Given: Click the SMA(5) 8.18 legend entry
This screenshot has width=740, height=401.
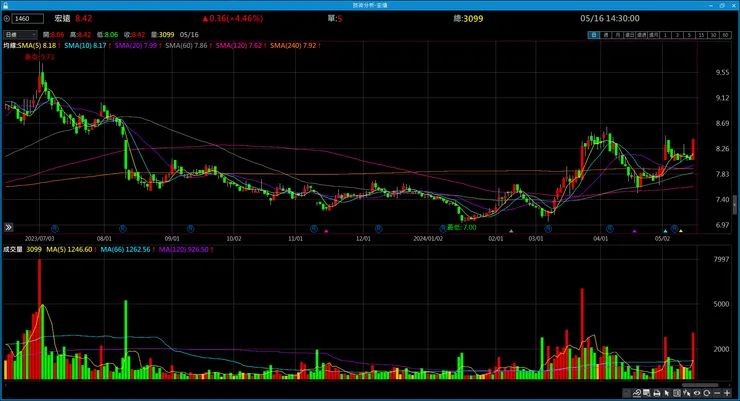Looking at the screenshot, I should click(x=38, y=45).
